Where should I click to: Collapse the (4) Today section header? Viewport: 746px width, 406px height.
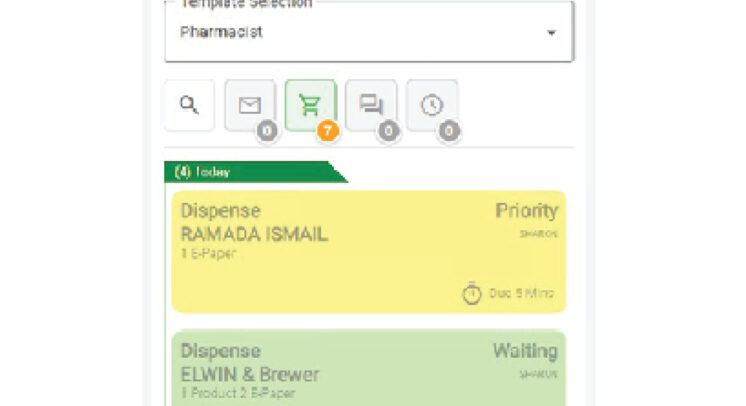click(253, 172)
